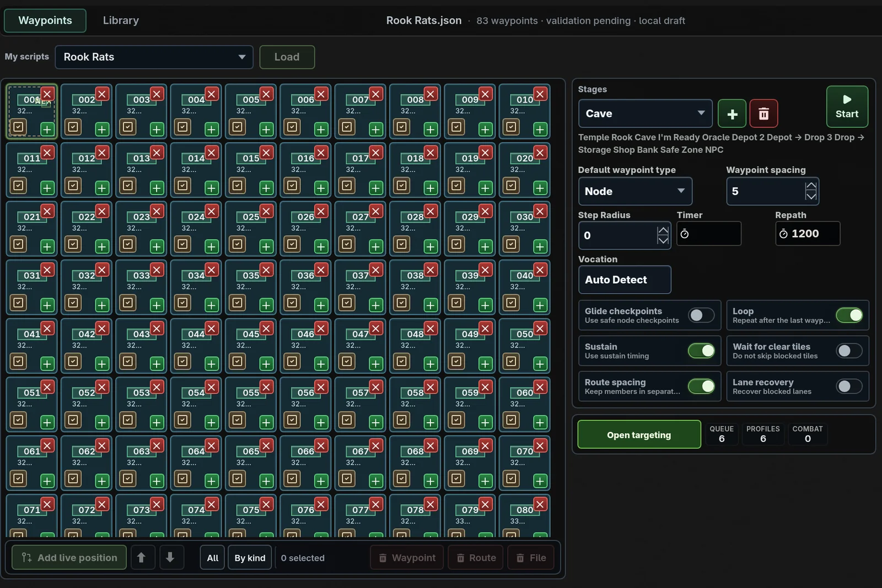Click the green plus on waypoint 002
Viewport: 882px width, 588px height.
click(x=102, y=130)
